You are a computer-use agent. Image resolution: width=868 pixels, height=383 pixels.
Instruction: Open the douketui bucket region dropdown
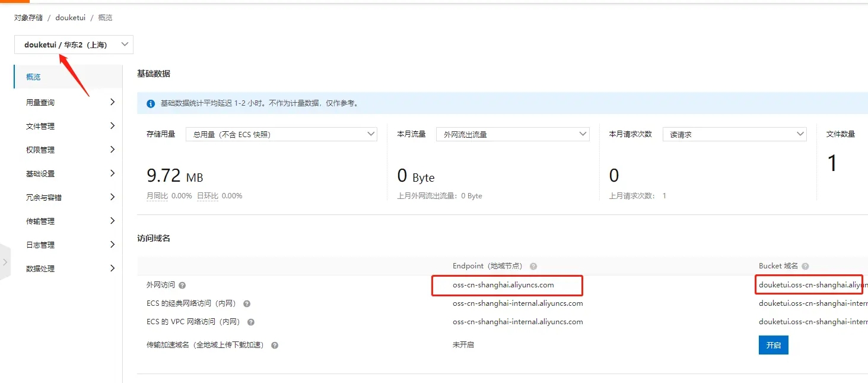pos(74,45)
